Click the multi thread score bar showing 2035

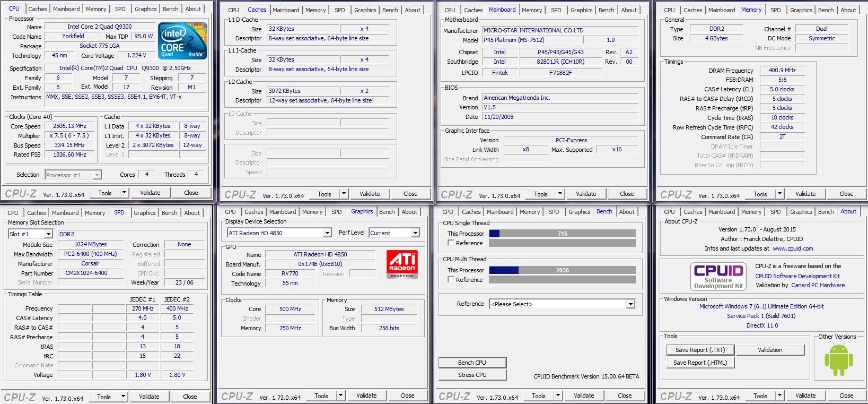click(x=562, y=270)
